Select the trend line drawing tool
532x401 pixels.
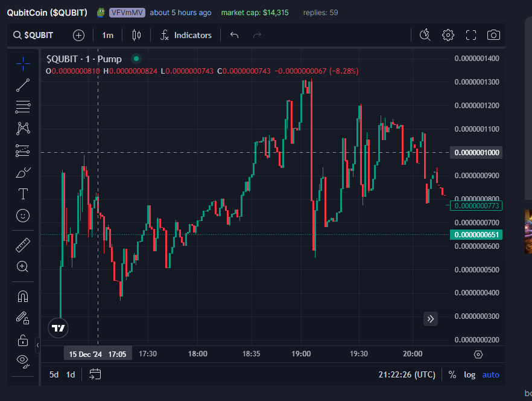[23, 85]
